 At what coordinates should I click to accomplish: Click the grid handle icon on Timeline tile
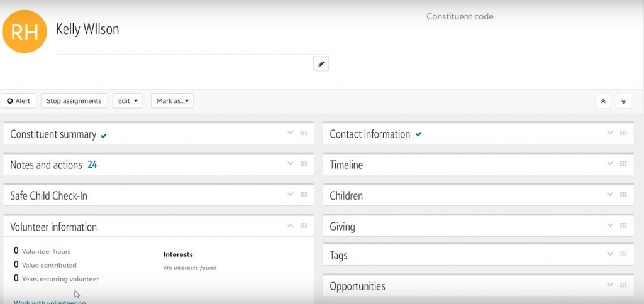point(623,164)
